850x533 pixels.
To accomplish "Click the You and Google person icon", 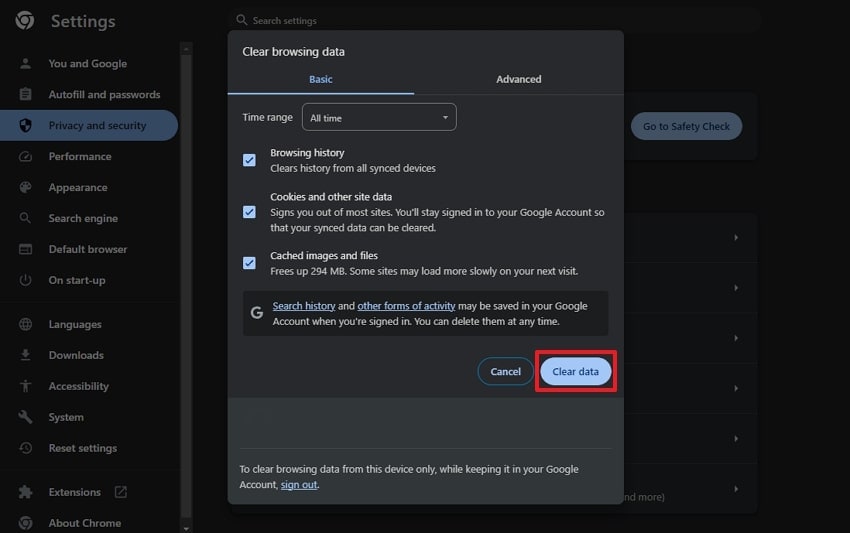I will pos(25,63).
